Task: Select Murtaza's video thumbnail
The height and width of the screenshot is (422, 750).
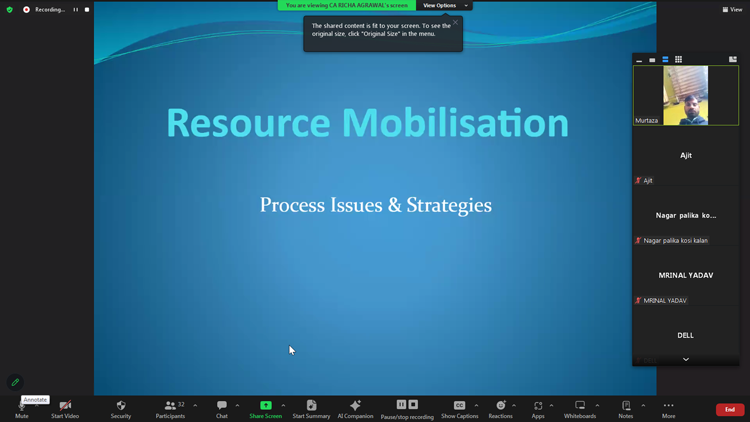Action: coord(686,96)
